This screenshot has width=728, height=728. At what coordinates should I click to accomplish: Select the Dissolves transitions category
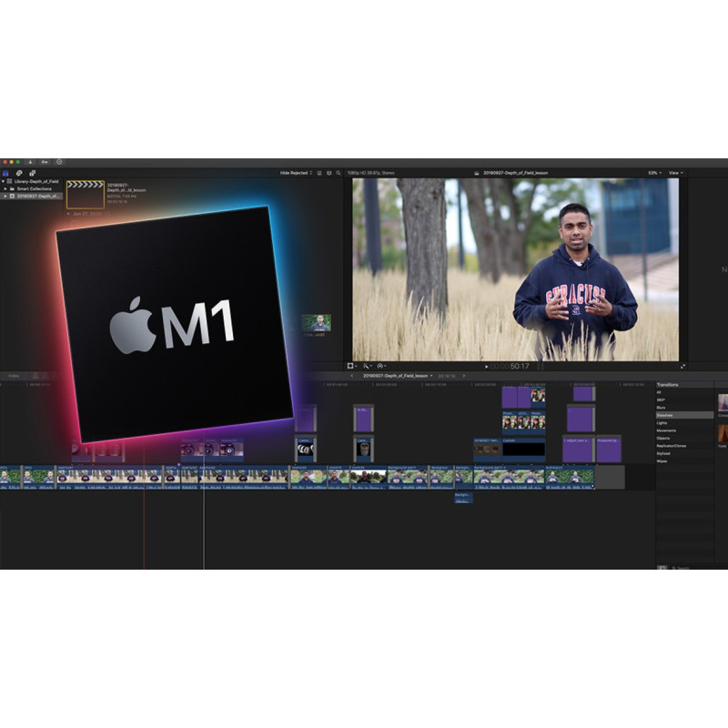[x=666, y=415]
